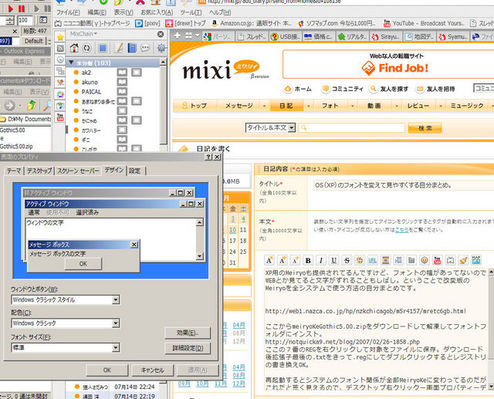
Task: Open the 友人を探す link on mixi
Action: pos(389,89)
